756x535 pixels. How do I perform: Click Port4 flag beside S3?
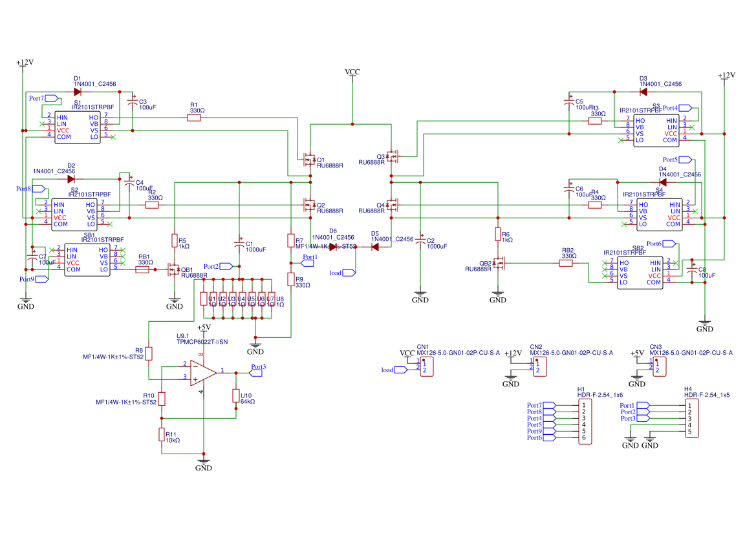(x=685, y=108)
